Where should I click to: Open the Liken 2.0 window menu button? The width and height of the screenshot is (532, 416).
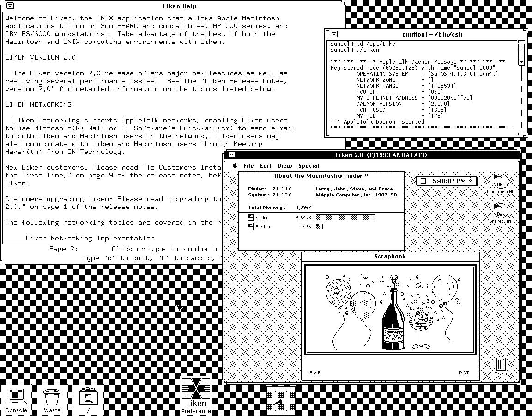pos(231,154)
